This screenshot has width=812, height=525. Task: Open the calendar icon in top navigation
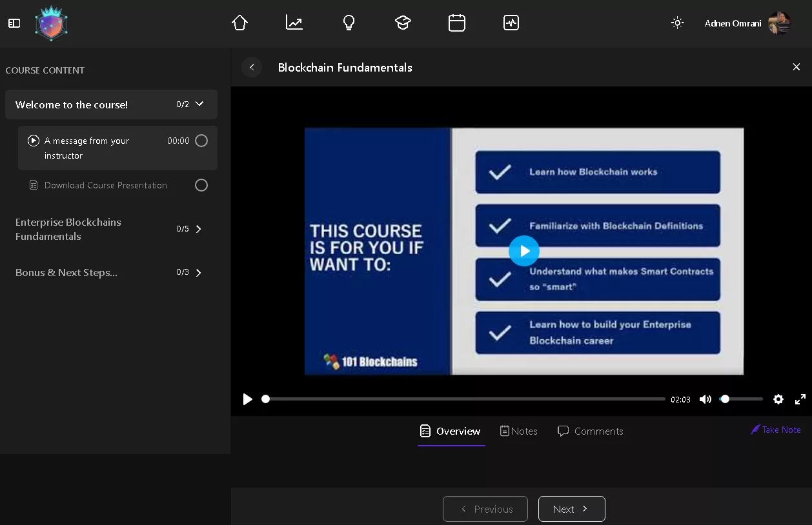coord(457,23)
